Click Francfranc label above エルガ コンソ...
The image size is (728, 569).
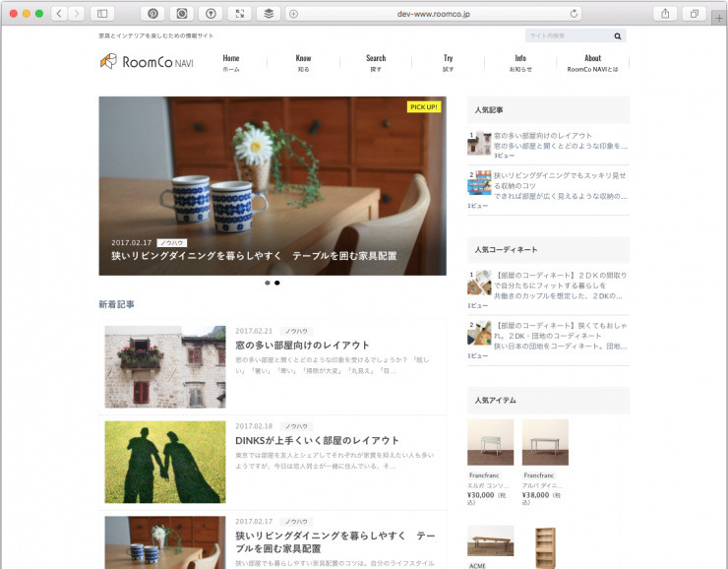pyautogui.click(x=484, y=475)
